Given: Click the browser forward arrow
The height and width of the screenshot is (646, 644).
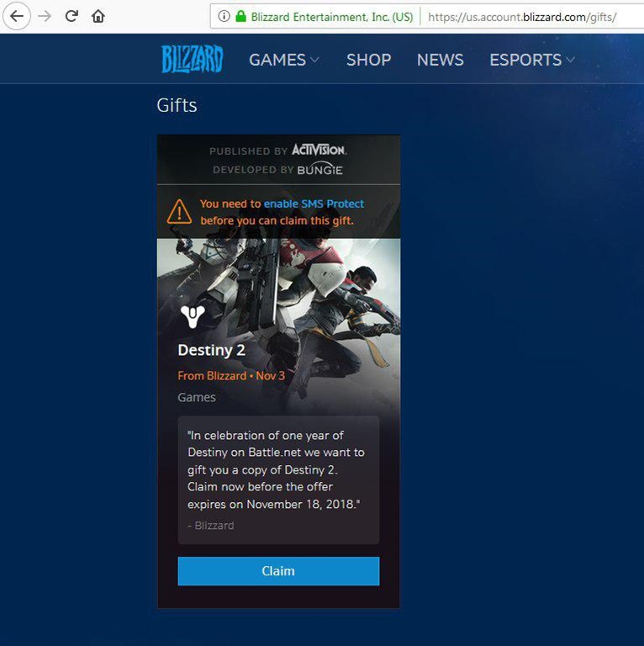Looking at the screenshot, I should (x=45, y=16).
